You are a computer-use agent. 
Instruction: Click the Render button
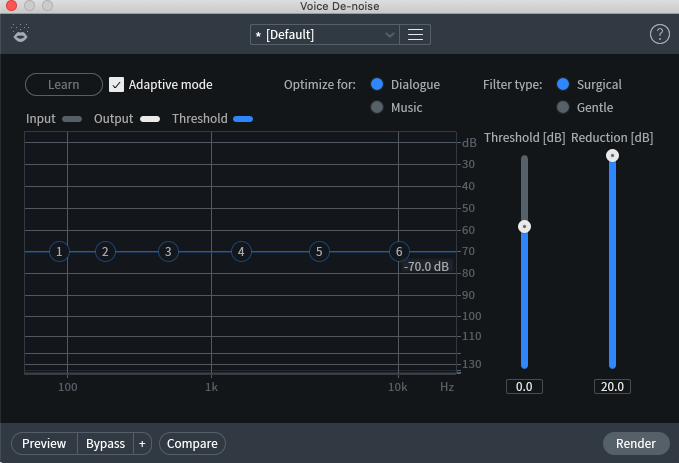pyautogui.click(x=636, y=444)
